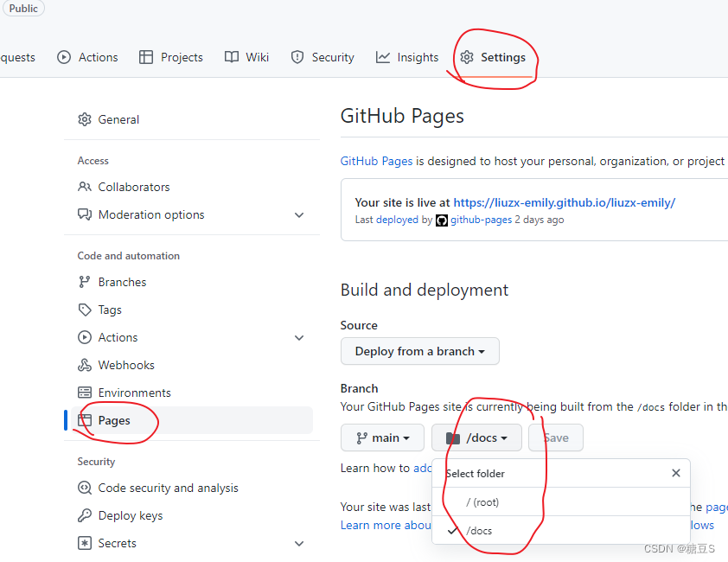
Task: Click the General gear icon in sidebar
Action: click(x=85, y=119)
